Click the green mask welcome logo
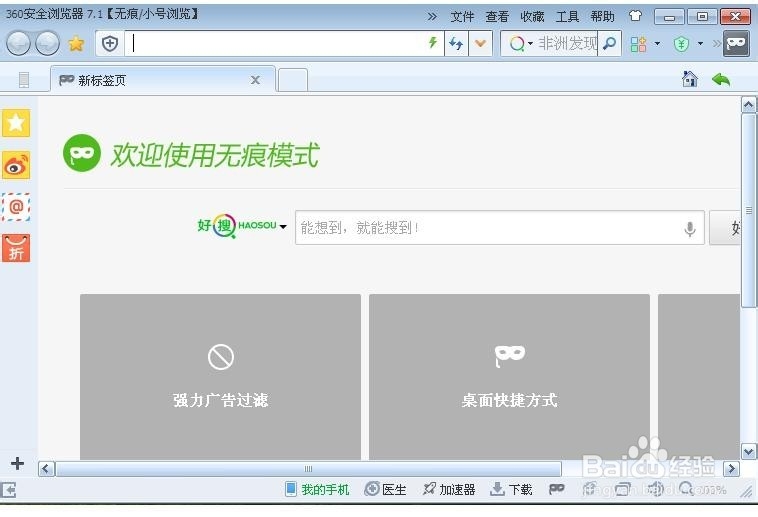 pyautogui.click(x=82, y=153)
